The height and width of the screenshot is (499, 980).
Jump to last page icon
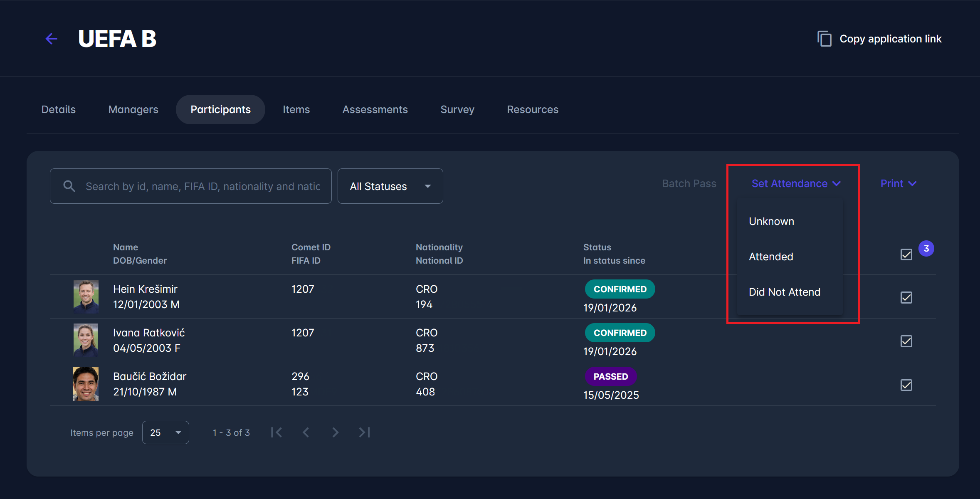(364, 432)
